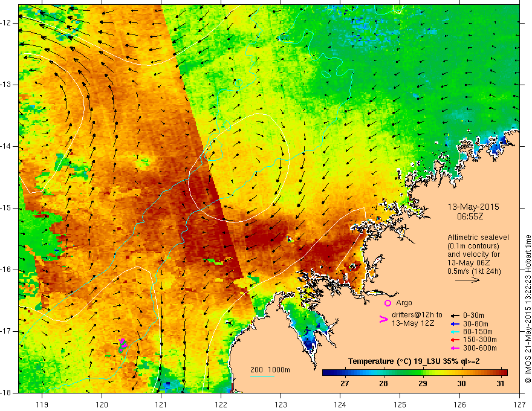
Task: Click the black 0-30m depth arrow
Action: 455,316
